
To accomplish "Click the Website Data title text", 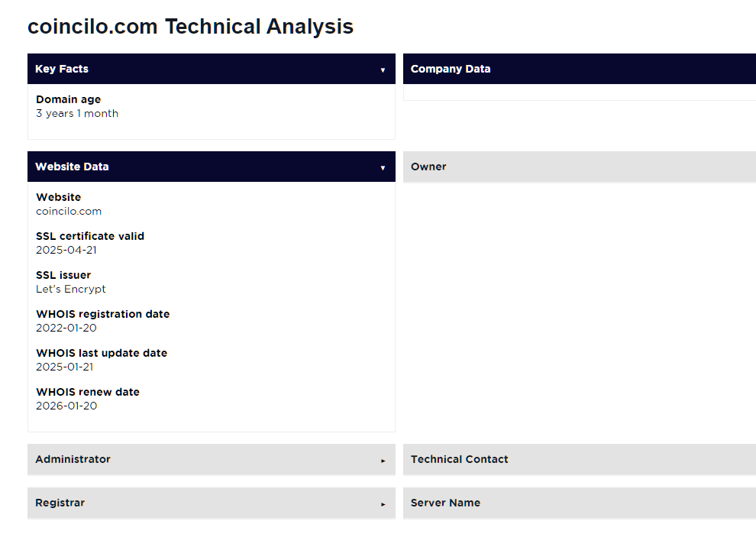I will click(x=72, y=167).
